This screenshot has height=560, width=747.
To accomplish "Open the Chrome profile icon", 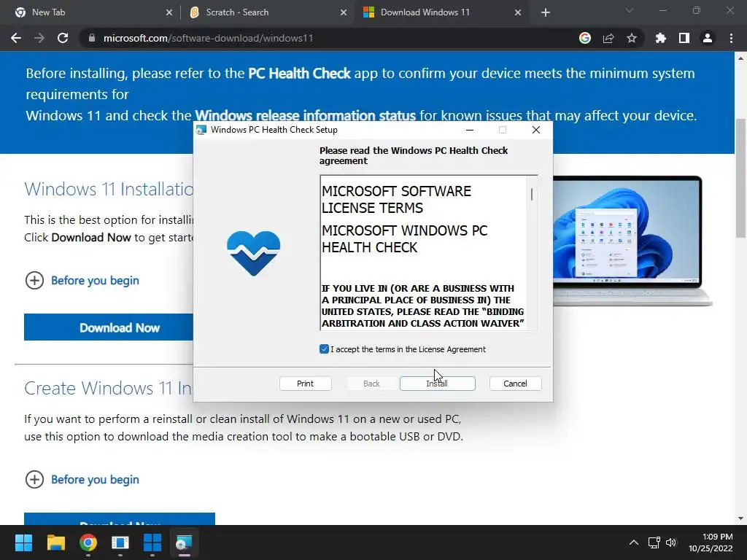I will (x=708, y=38).
